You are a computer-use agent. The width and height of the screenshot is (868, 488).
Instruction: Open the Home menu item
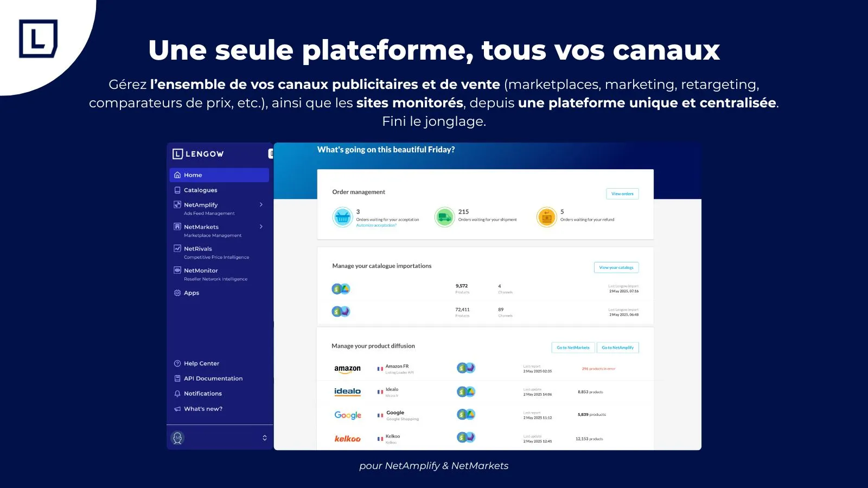click(x=219, y=175)
